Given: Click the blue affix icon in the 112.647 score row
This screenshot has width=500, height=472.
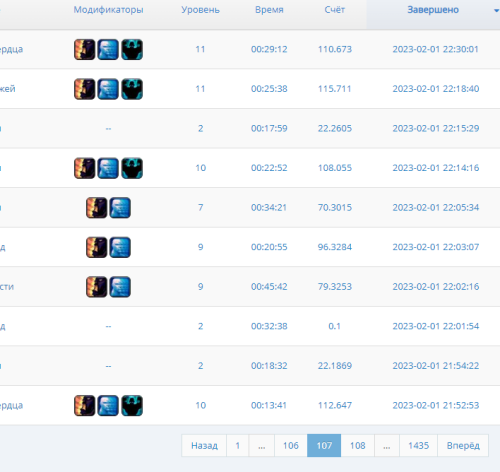Looking at the screenshot, I should 108,405.
